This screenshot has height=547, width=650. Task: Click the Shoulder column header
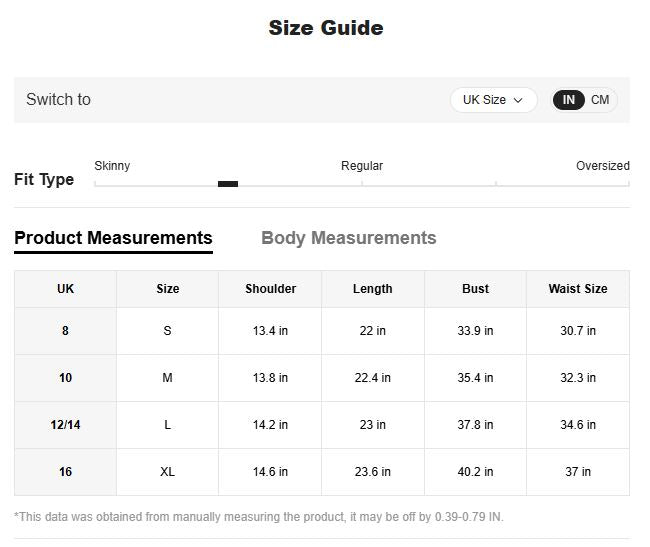(270, 289)
